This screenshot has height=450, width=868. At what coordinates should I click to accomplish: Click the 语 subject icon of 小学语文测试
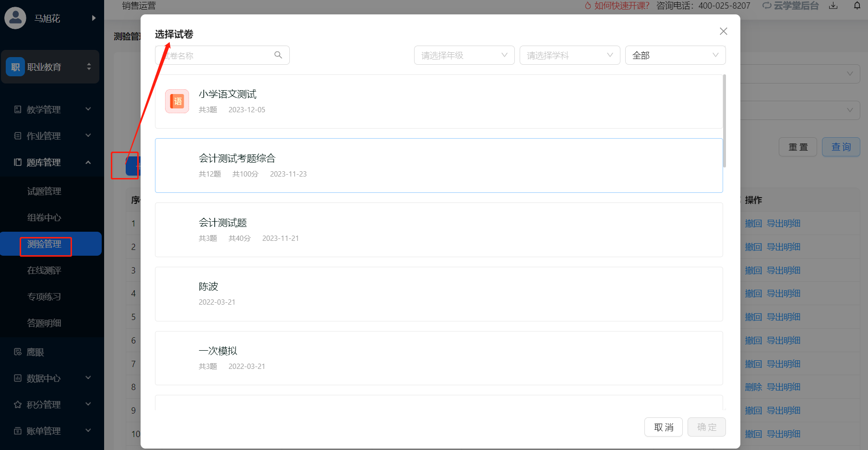coord(177,101)
